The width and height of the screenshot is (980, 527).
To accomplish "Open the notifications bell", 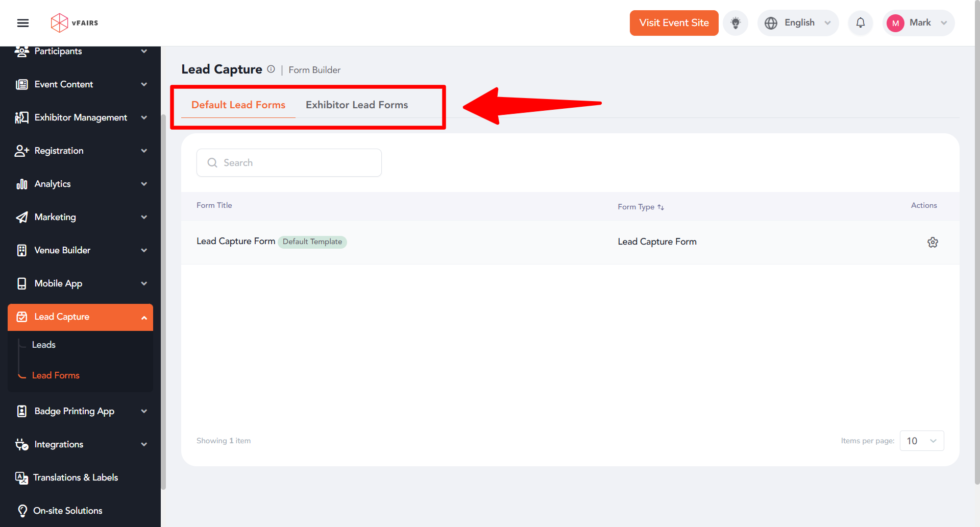I will tap(861, 23).
